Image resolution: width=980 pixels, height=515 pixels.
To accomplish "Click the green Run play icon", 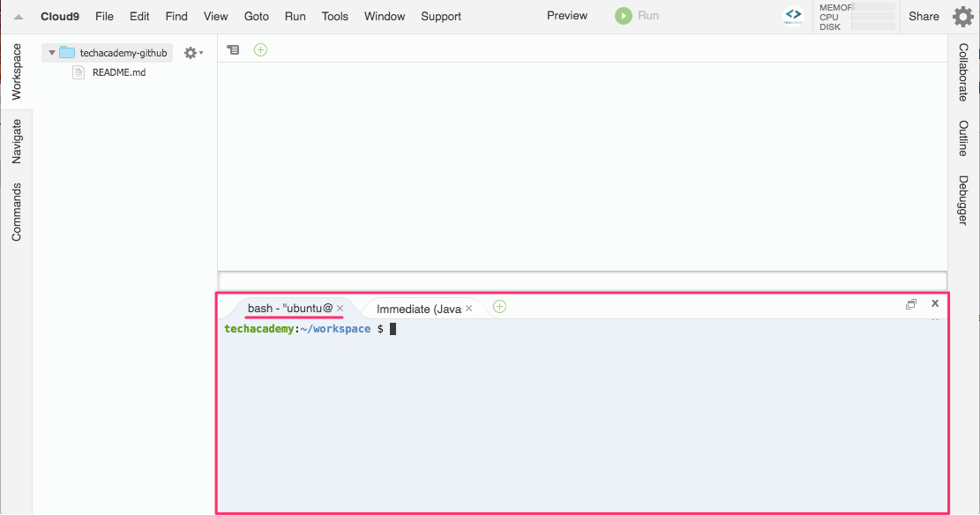I will [x=624, y=16].
